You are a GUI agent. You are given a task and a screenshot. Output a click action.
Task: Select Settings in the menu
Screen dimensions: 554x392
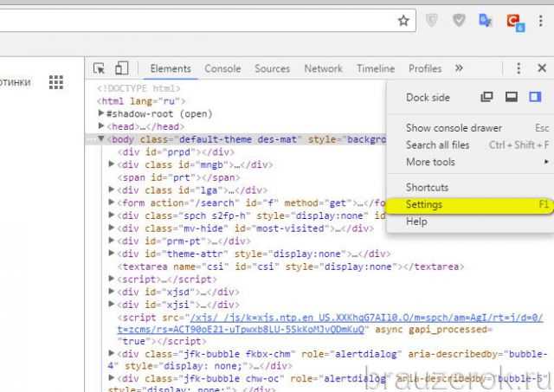pyautogui.click(x=469, y=204)
